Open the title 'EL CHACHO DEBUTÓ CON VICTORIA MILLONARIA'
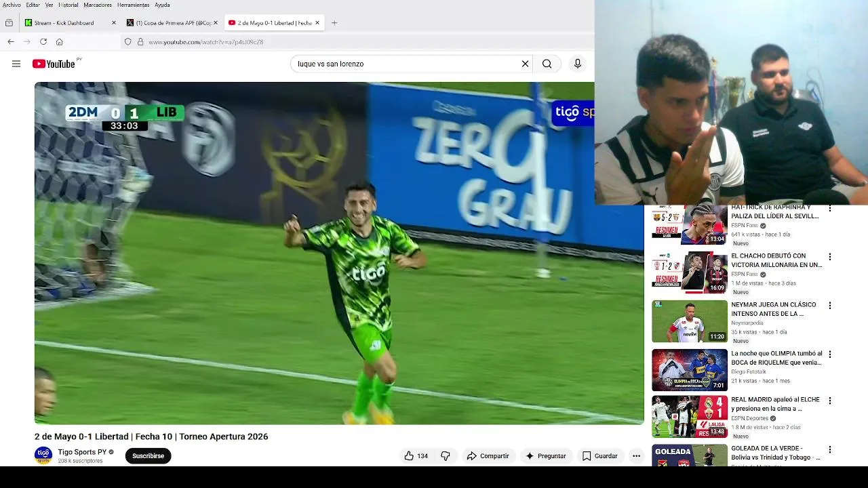This screenshot has height=488, width=868. (x=776, y=260)
